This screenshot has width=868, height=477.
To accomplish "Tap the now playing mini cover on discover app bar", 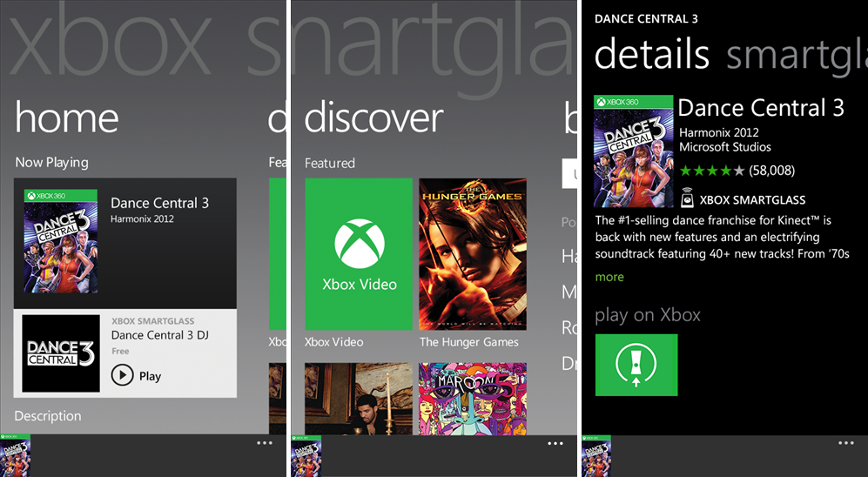I will tap(306, 456).
